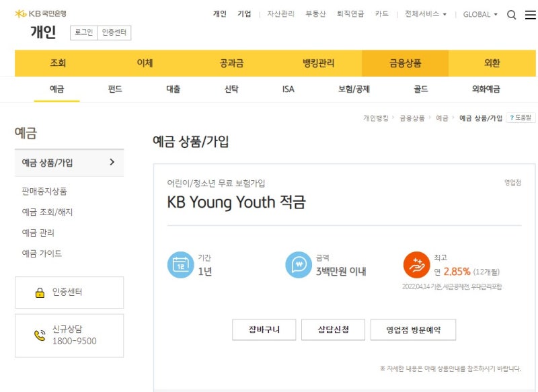This screenshot has width=538, height=392.
Task: Open the 개인 top navigation link
Action: 220,13
